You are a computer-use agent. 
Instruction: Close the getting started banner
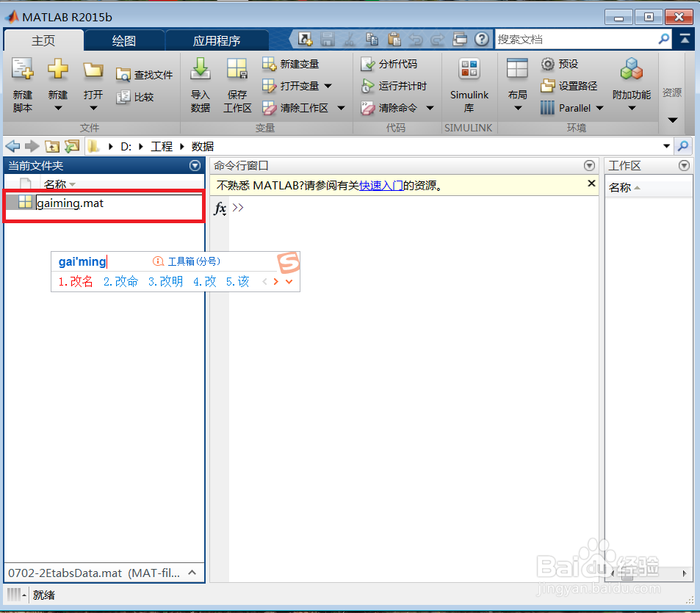(x=591, y=184)
